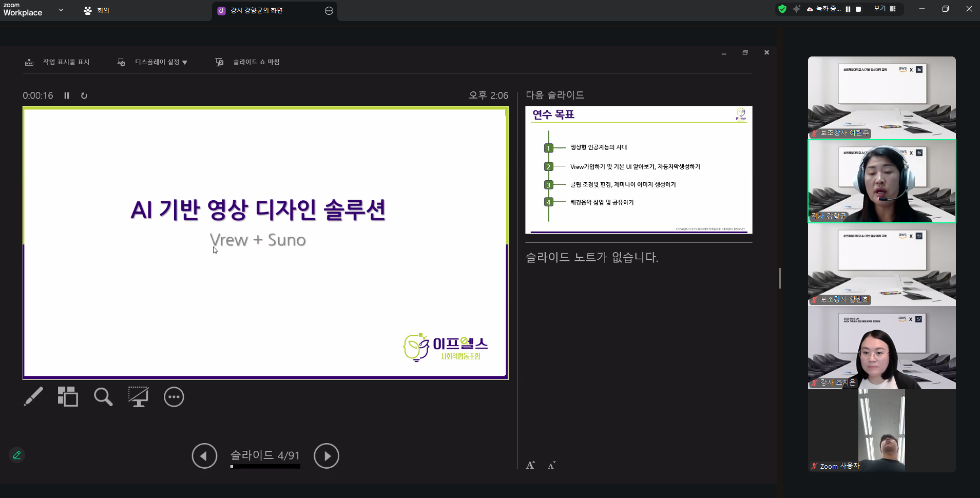The height and width of the screenshot is (498, 980).
Task: Open the screen share tab's ellipsis menu
Action: pyautogui.click(x=328, y=10)
